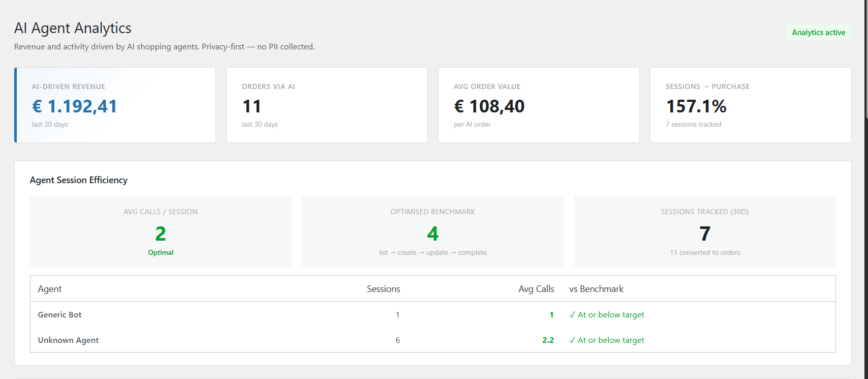This screenshot has height=379, width=868.
Task: Click the checkmark icon in Unknown Agent row
Action: click(x=572, y=340)
